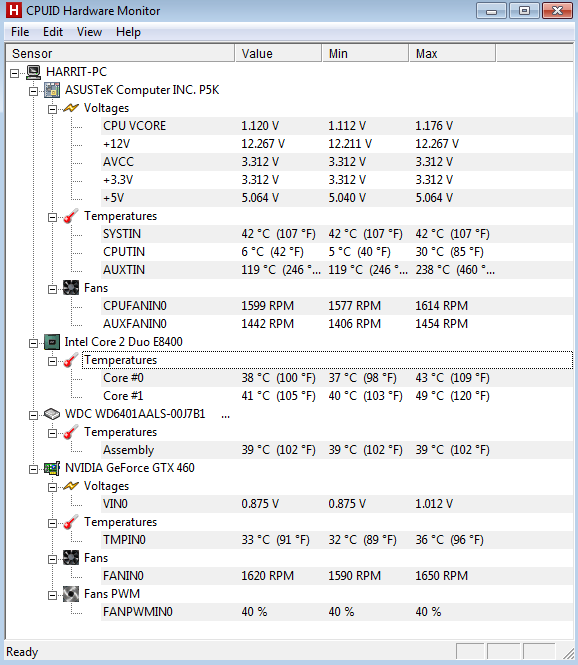Click the Sensor column header

pyautogui.click(x=120, y=54)
